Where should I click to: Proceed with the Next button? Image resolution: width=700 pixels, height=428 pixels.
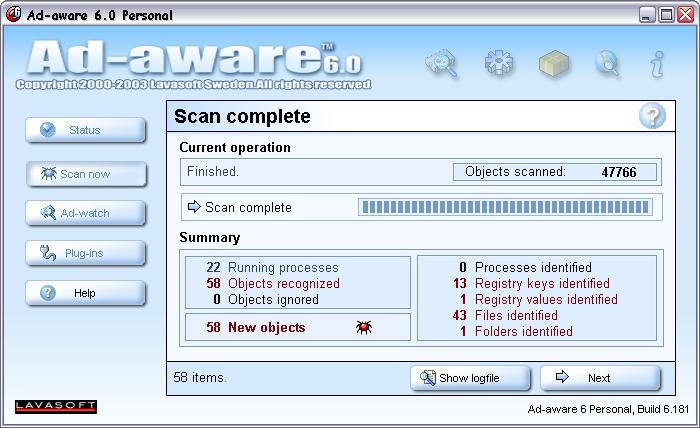[x=600, y=378]
